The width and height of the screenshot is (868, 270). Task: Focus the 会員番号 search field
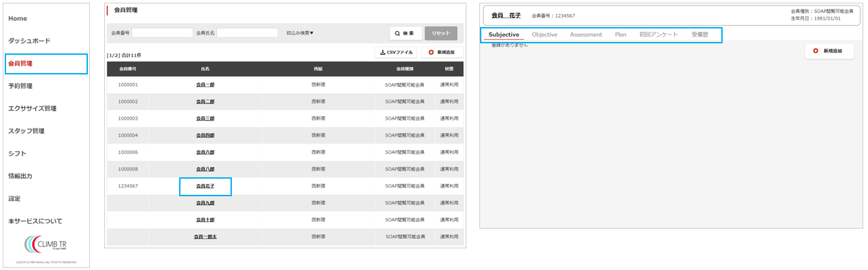pos(162,32)
